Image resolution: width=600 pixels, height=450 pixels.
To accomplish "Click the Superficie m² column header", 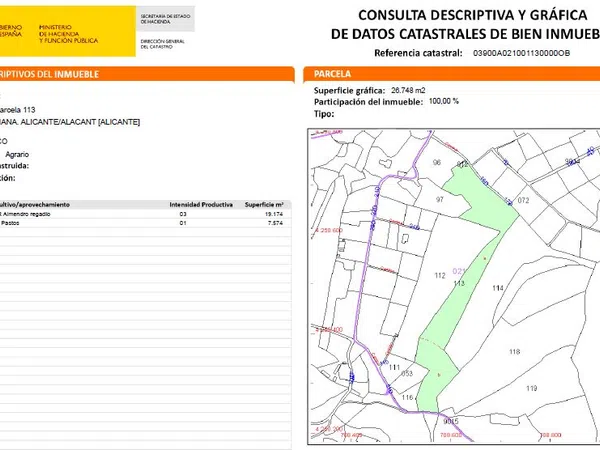I will [265, 204].
